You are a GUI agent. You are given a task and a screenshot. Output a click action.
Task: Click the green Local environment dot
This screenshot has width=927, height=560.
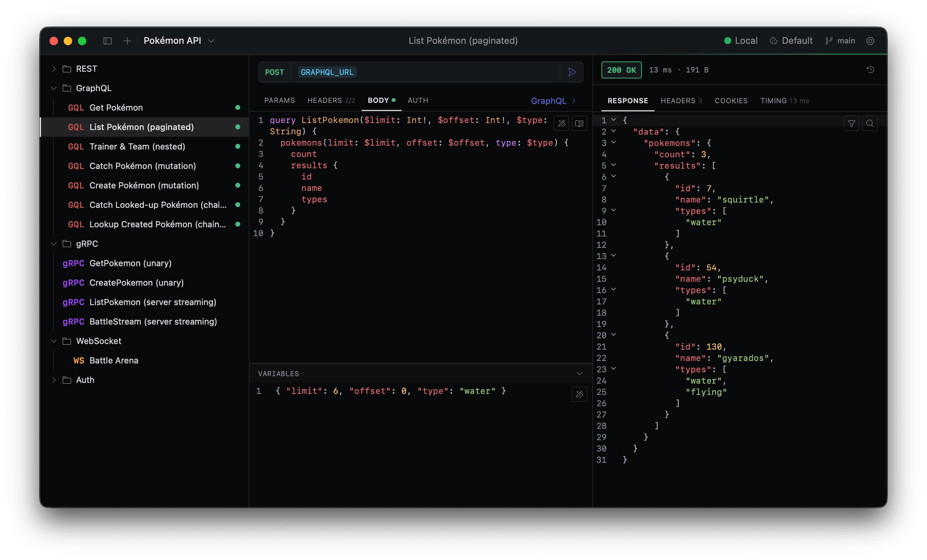click(728, 41)
